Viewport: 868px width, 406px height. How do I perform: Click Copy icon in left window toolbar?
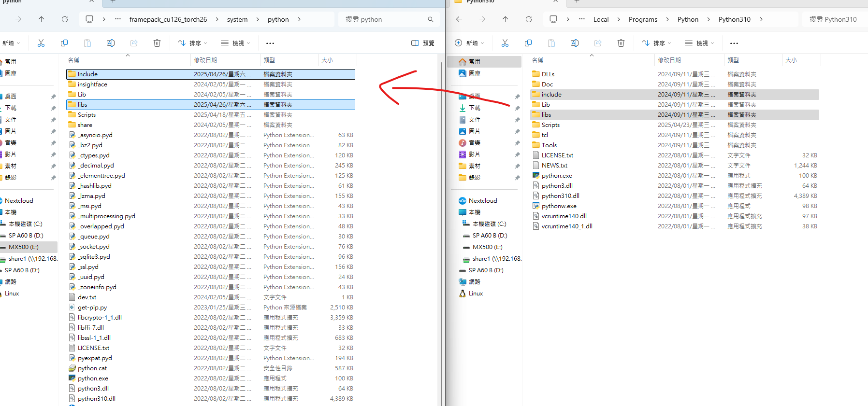[x=64, y=43]
